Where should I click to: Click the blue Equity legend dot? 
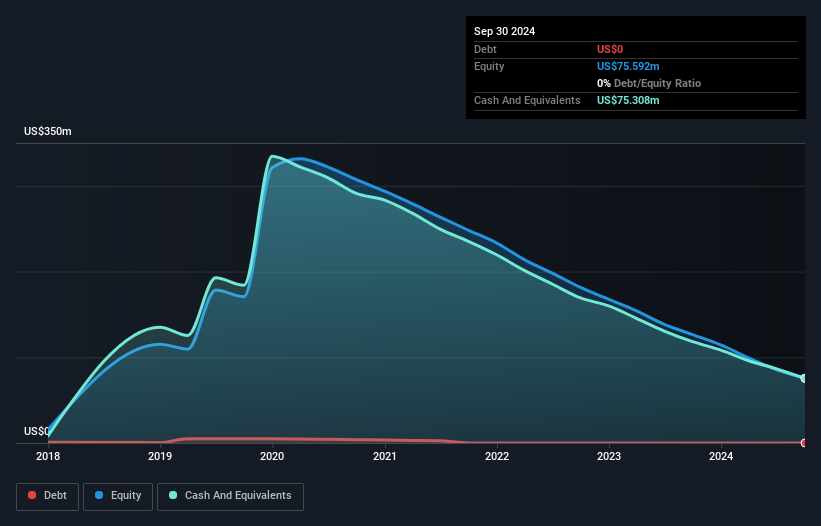click(x=99, y=495)
